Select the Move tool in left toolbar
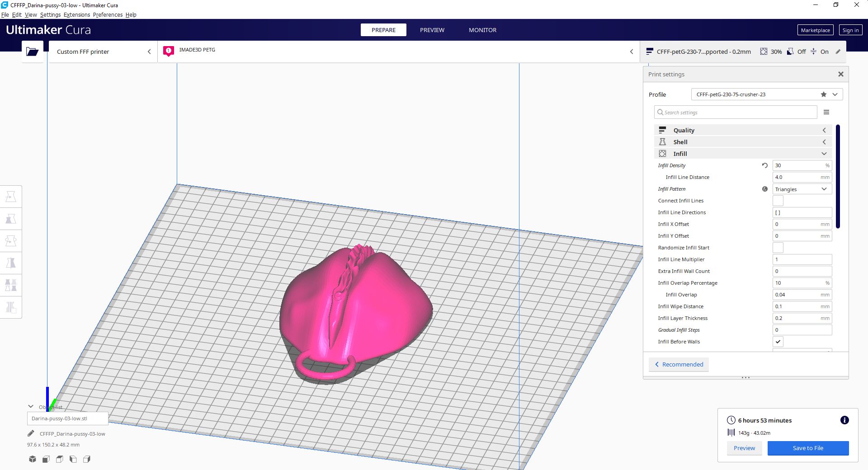Image resolution: width=868 pixels, height=470 pixels. tap(11, 197)
